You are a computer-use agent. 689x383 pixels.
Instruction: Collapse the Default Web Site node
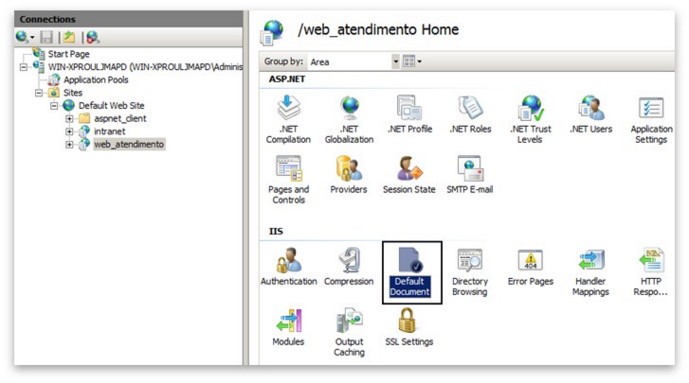click(x=54, y=106)
